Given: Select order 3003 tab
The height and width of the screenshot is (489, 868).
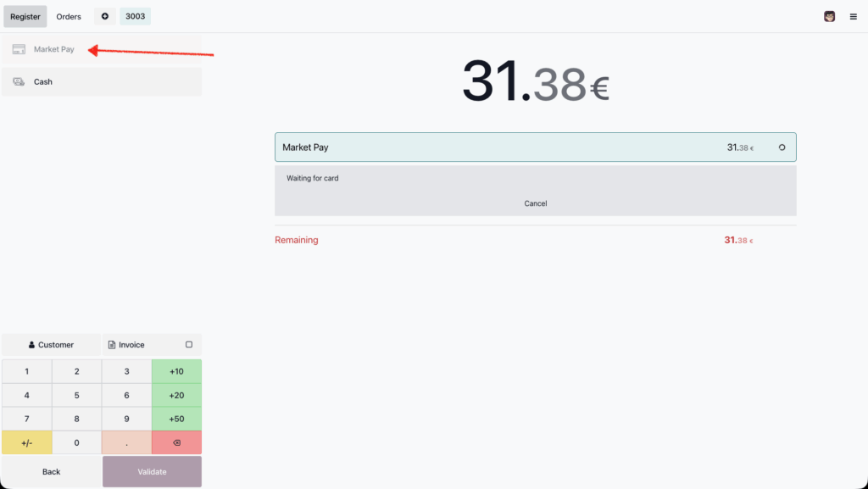Looking at the screenshot, I should 135,16.
